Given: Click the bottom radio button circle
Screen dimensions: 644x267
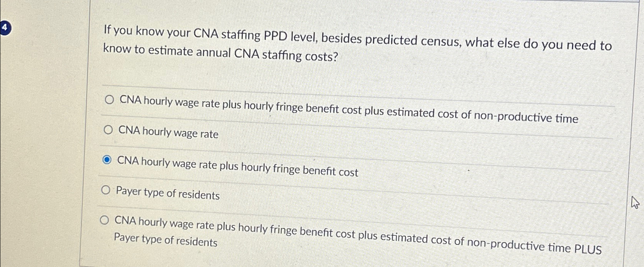Looking at the screenshot, I should [x=104, y=220].
